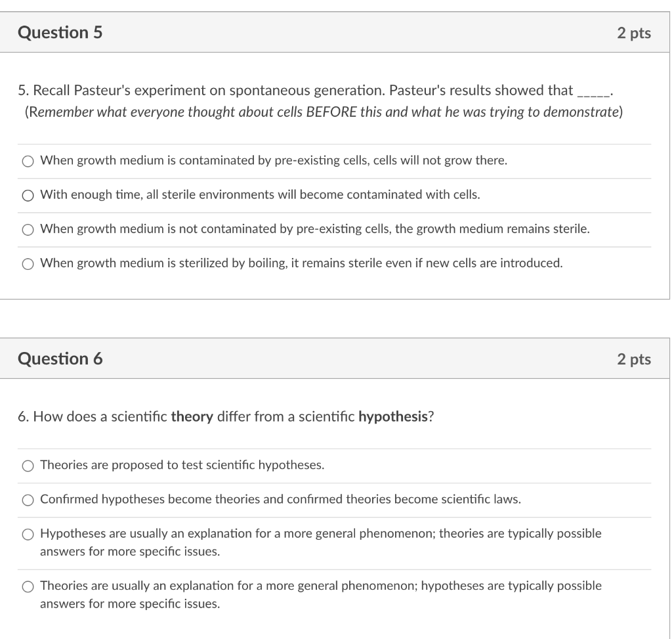Select option about boiled medium staying sterile
Viewport: 672px width, 639px height.
[x=28, y=263]
